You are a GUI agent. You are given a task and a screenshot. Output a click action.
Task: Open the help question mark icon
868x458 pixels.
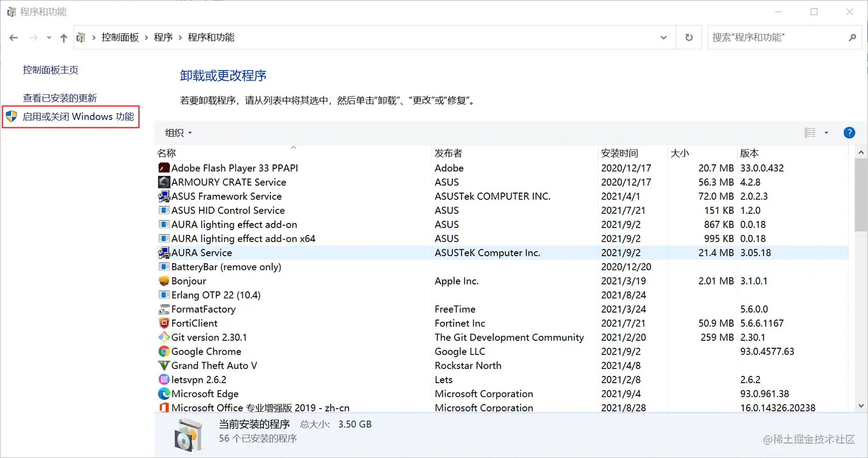click(850, 133)
